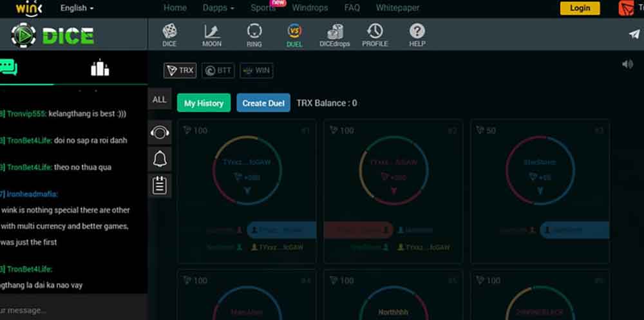Select the DUEL game tab
This screenshot has width=644, height=320.
pyautogui.click(x=294, y=35)
